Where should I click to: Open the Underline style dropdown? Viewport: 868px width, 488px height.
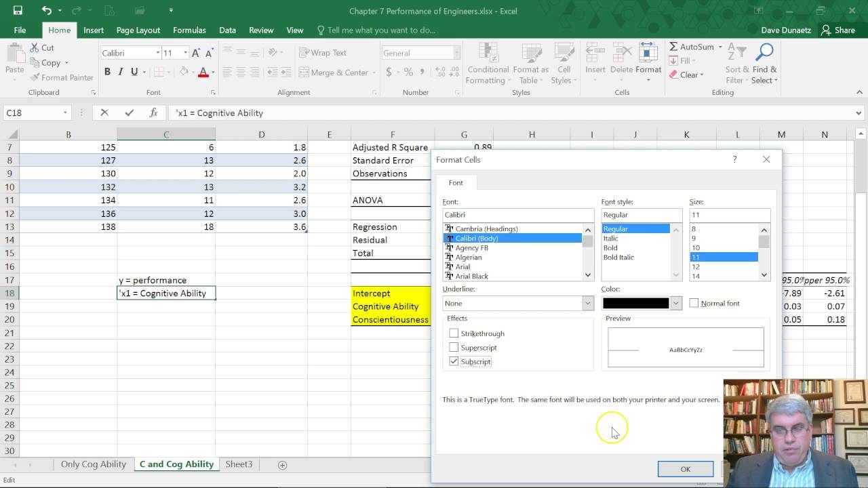[x=587, y=304]
